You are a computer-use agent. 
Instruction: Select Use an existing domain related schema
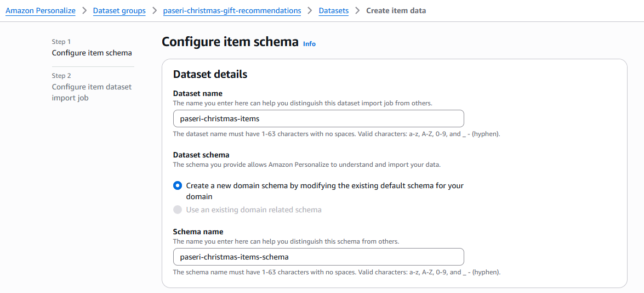[178, 210]
